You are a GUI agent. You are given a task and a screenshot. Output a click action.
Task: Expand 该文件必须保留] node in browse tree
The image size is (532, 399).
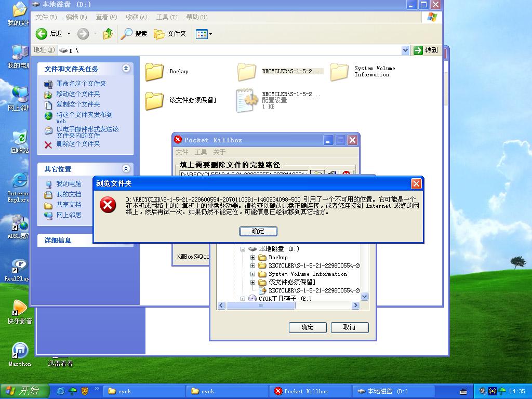[253, 282]
